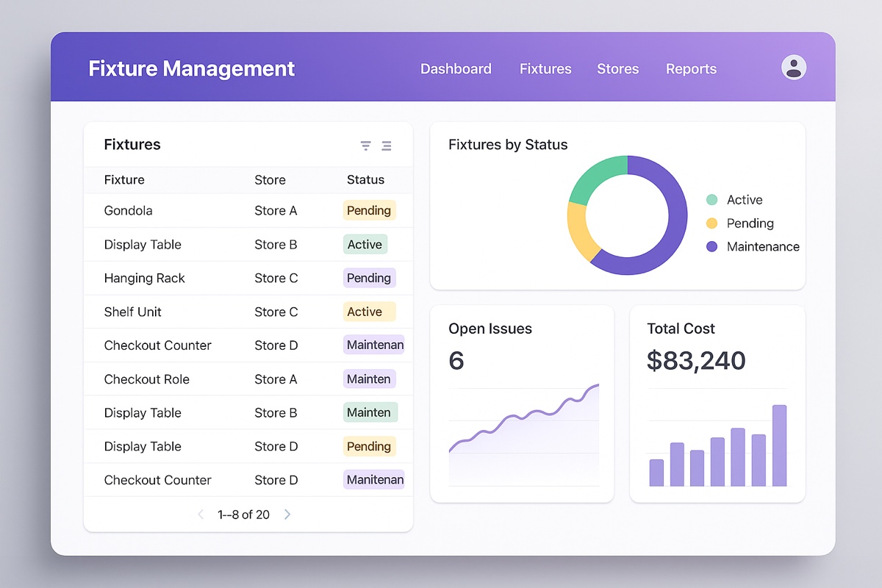Toggle the Pending legend item
This screenshot has height=588, width=882.
click(x=739, y=223)
